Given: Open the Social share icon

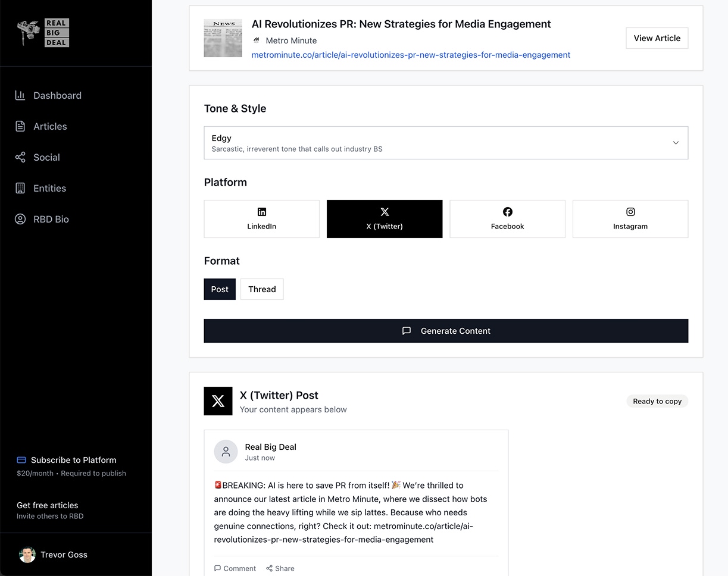Looking at the screenshot, I should pyautogui.click(x=20, y=157).
